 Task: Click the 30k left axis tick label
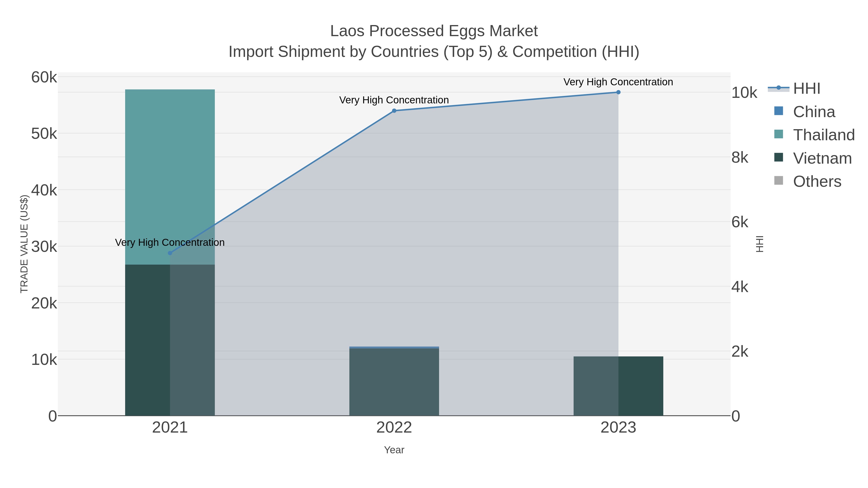[44, 247]
